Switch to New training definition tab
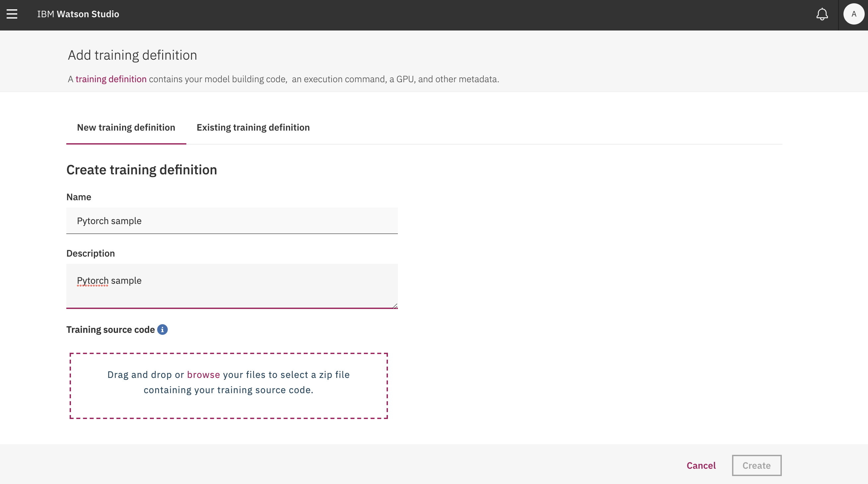The width and height of the screenshot is (868, 484). coord(126,128)
